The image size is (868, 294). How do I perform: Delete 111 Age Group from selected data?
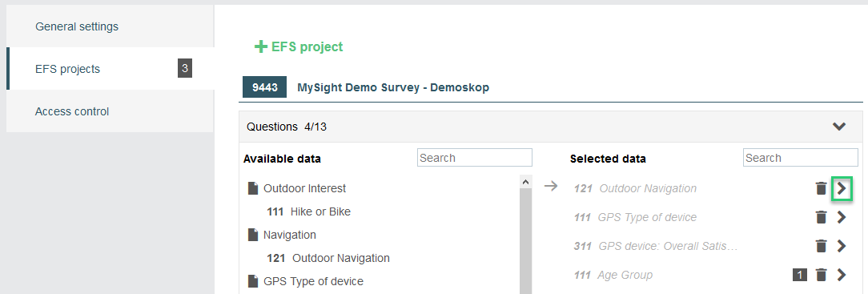point(822,275)
